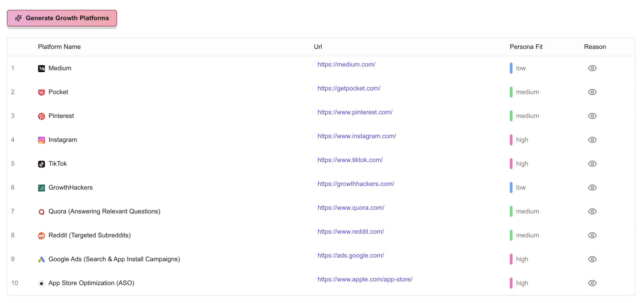Click the Quora logo icon

[41, 212]
